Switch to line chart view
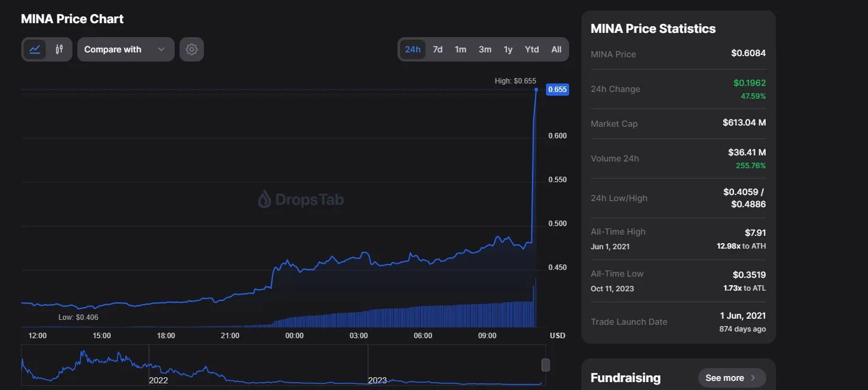868x390 pixels. pyautogui.click(x=35, y=49)
